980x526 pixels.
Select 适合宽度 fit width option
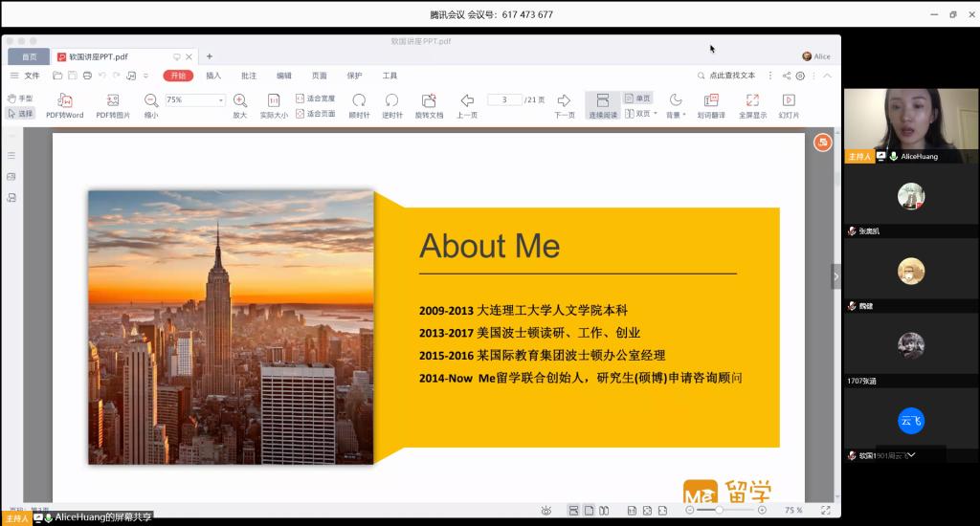coord(316,99)
